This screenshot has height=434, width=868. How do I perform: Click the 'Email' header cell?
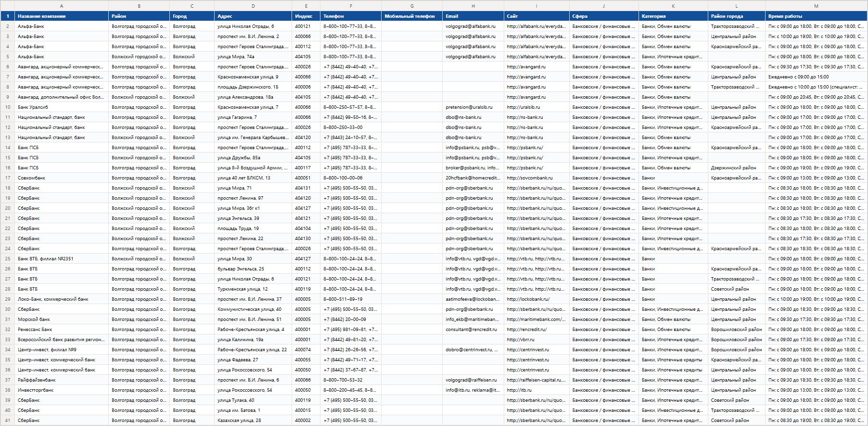tap(473, 16)
